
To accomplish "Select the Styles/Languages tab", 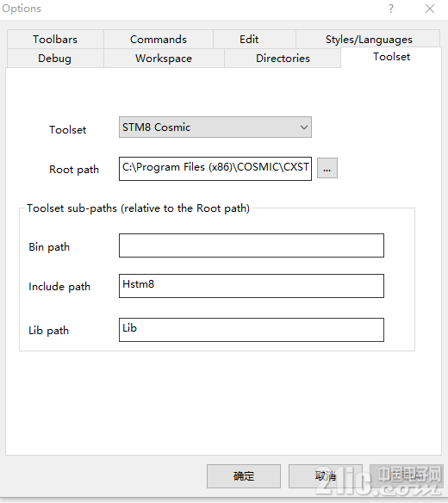I will click(x=369, y=39).
